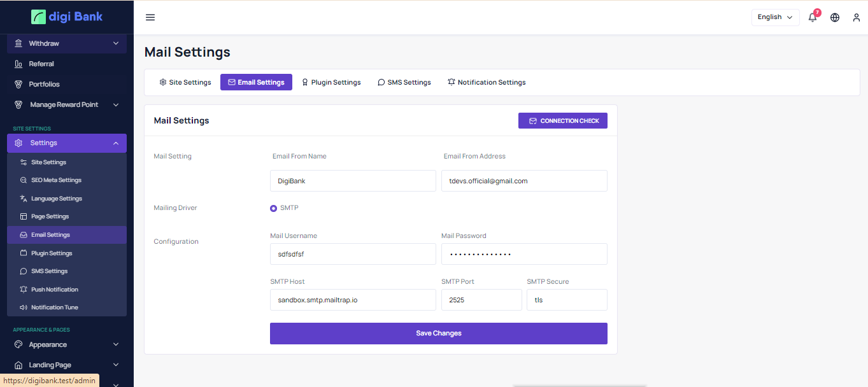Click the Mail Password field
The width and height of the screenshot is (868, 387).
click(524, 254)
